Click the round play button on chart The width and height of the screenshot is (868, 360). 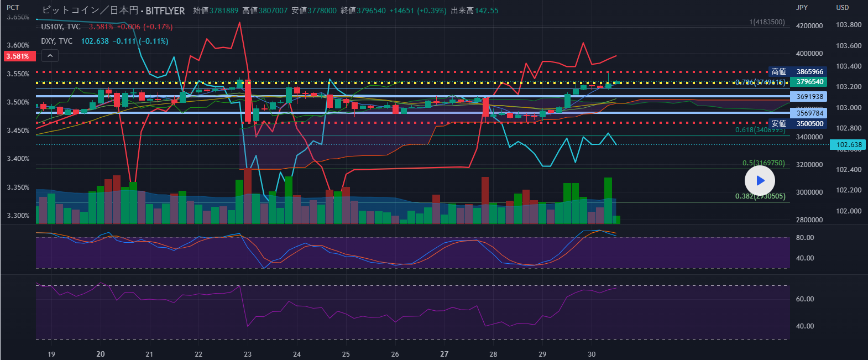(760, 180)
